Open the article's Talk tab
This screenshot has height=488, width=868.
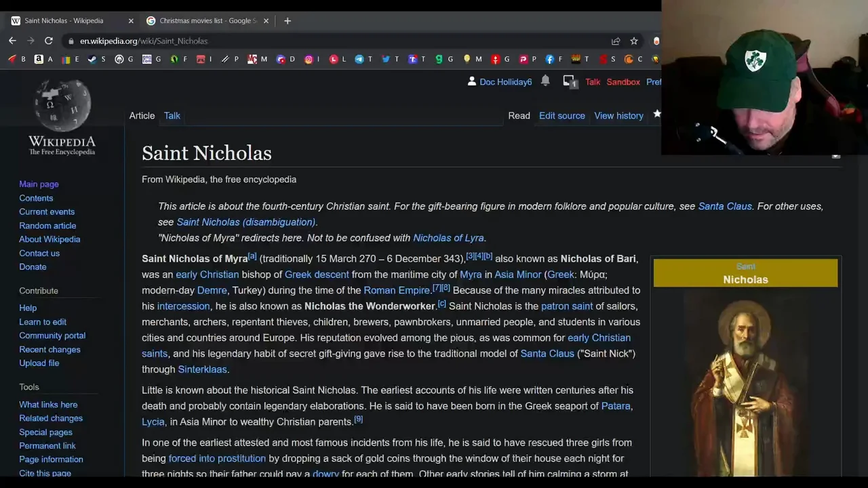[172, 115]
